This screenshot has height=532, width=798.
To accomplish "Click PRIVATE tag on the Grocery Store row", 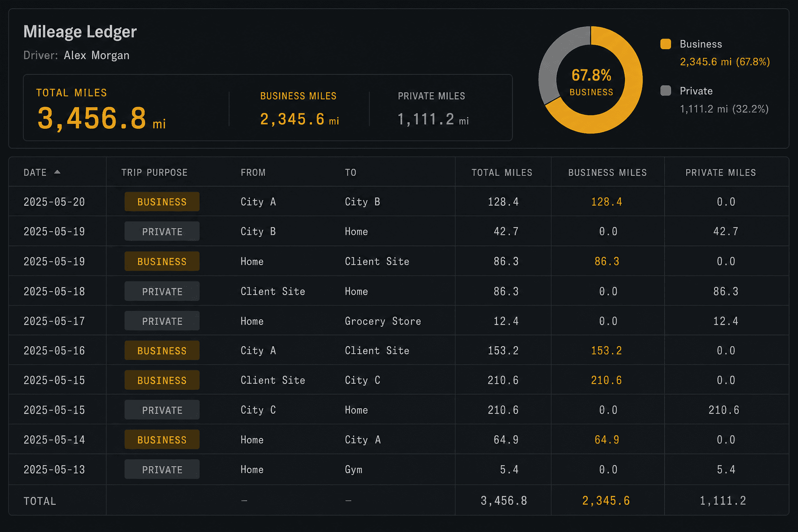I will pyautogui.click(x=162, y=321).
